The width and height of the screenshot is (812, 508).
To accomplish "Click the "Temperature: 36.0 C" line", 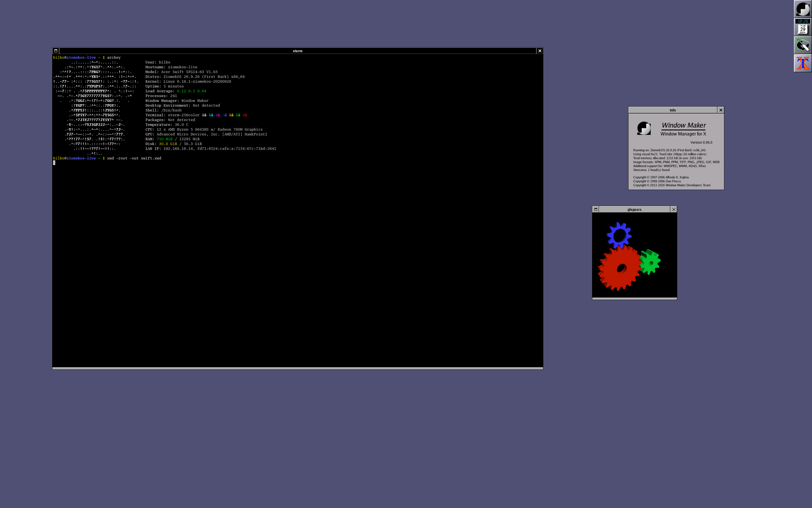I will coord(167,125).
